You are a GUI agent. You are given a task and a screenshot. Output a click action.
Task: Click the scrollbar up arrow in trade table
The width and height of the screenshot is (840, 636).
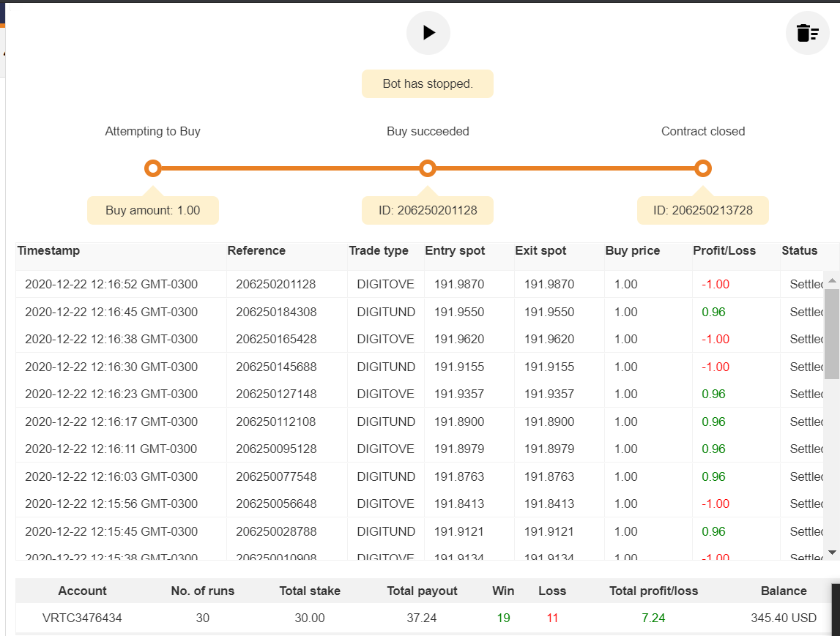(x=832, y=280)
